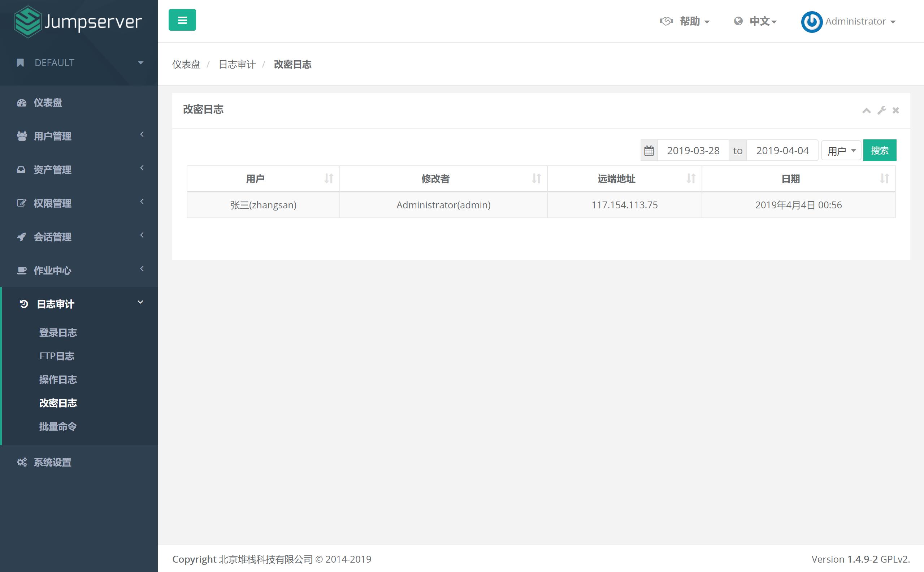
Task: Close the 改密日志 panel with X
Action: [895, 110]
